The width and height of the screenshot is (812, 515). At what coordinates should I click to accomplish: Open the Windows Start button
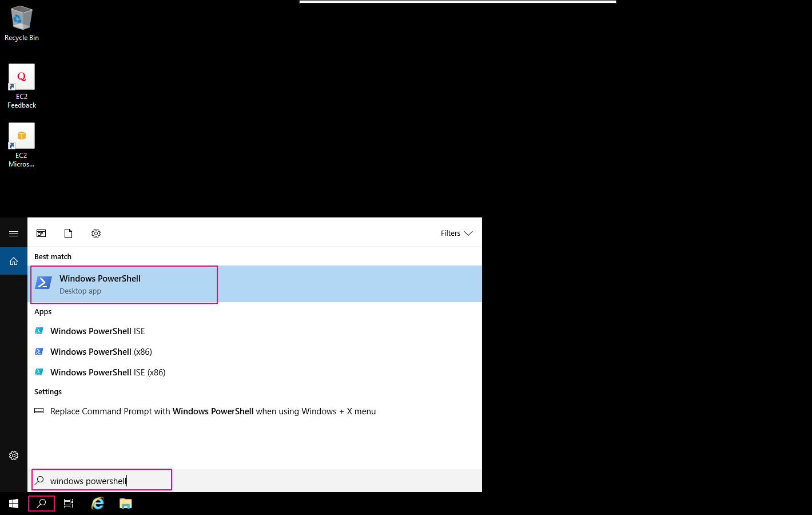click(14, 504)
